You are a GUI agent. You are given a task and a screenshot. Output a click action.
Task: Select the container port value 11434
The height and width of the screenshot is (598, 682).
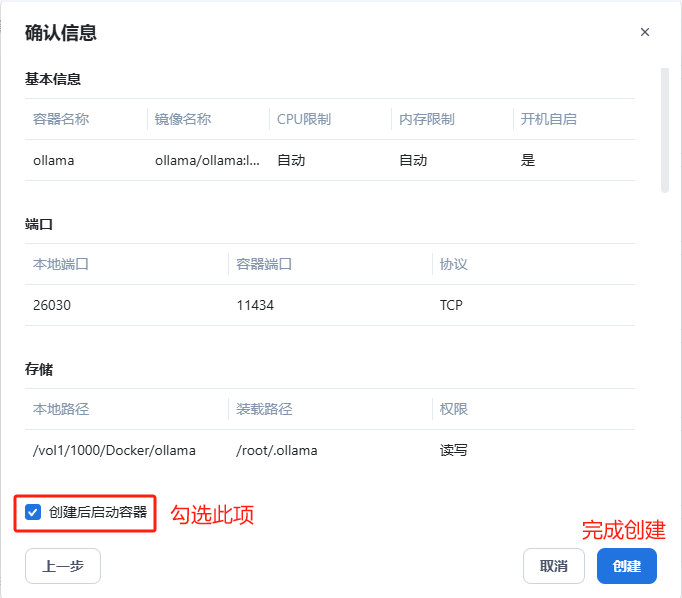tap(255, 305)
